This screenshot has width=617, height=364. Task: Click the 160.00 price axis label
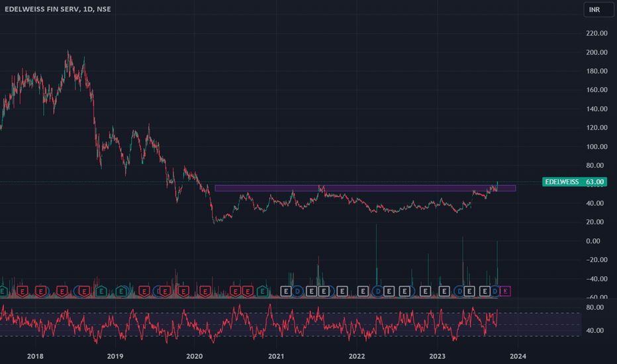pyautogui.click(x=596, y=90)
